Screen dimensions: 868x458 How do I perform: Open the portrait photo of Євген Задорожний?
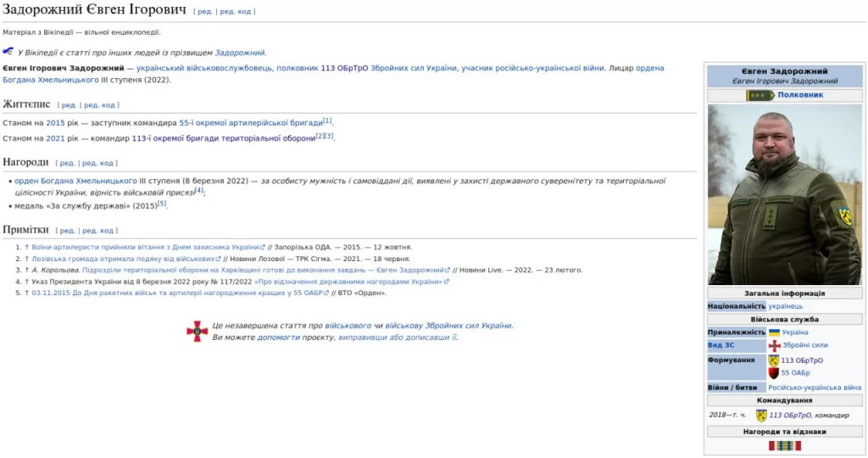[784, 194]
